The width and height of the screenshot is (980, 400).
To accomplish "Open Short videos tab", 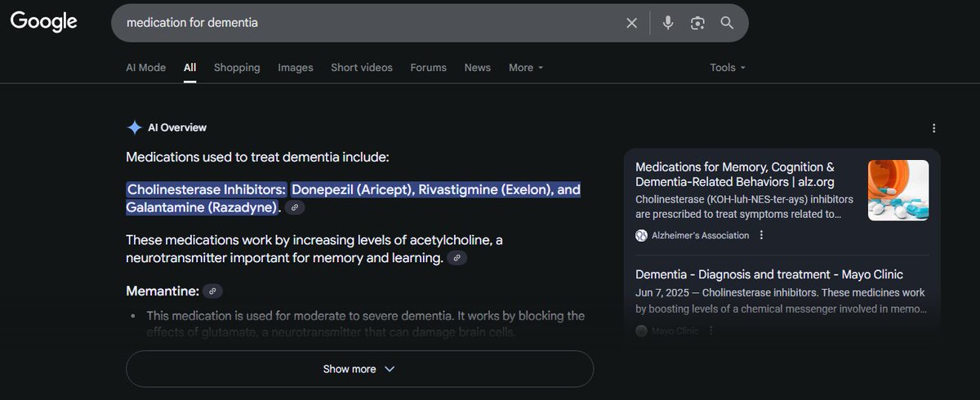I will 362,68.
